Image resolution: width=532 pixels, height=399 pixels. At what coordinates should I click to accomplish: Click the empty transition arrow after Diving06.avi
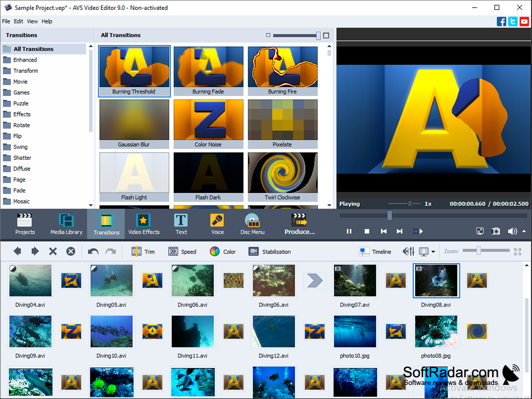pos(315,281)
